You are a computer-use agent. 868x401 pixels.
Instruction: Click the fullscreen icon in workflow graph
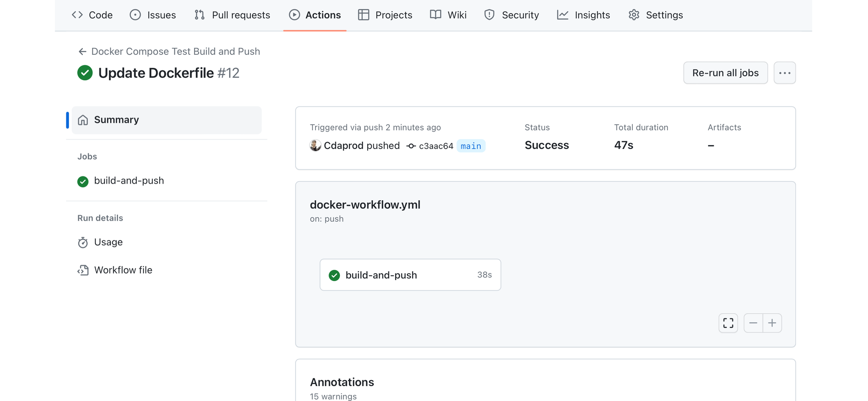(728, 323)
